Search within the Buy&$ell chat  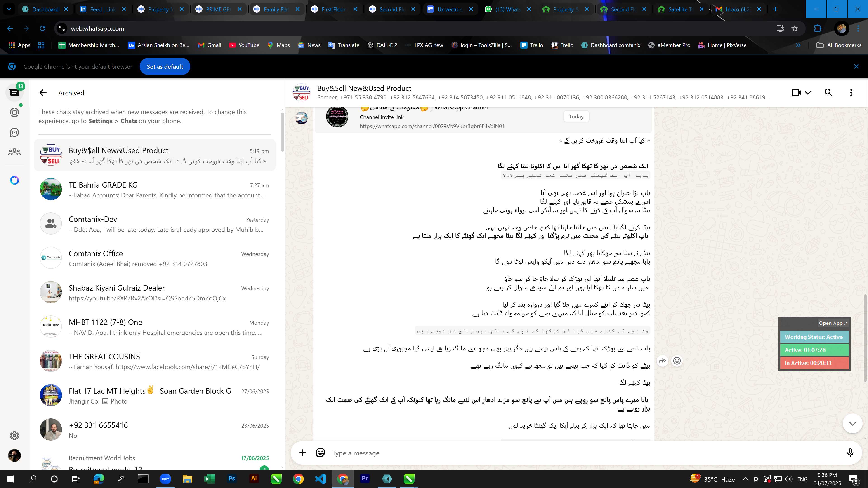(x=829, y=93)
